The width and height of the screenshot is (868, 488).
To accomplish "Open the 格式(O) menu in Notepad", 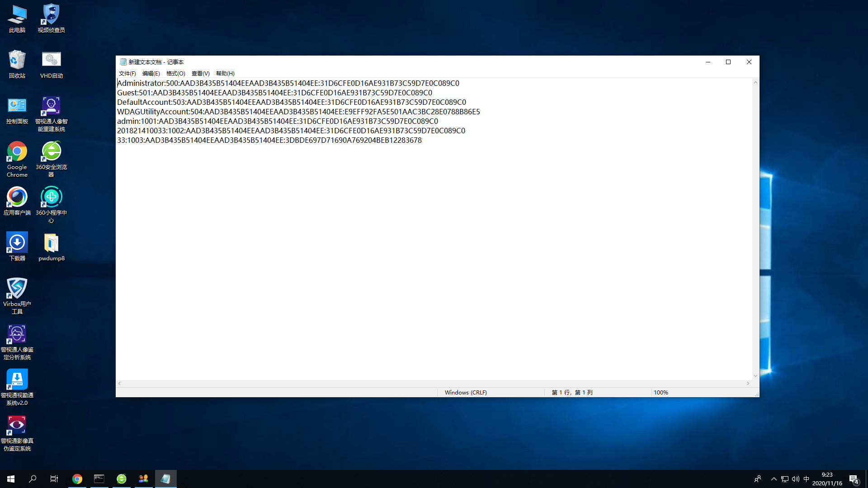I will click(175, 74).
